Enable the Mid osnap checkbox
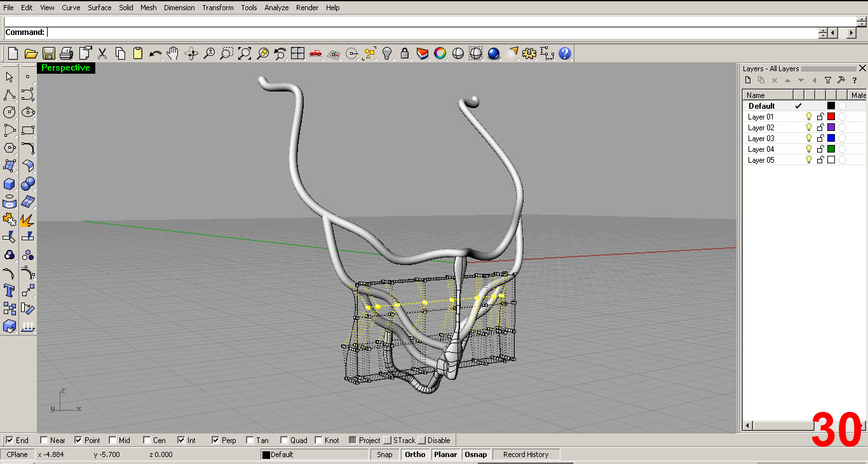 point(112,440)
